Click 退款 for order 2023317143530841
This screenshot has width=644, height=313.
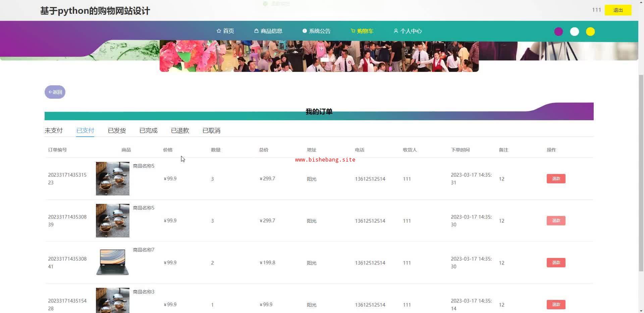click(556, 263)
